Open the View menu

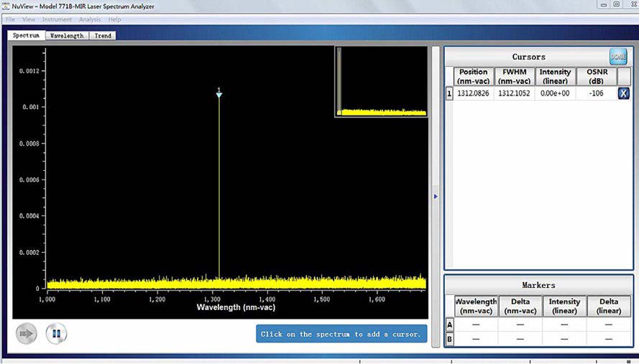[29, 19]
